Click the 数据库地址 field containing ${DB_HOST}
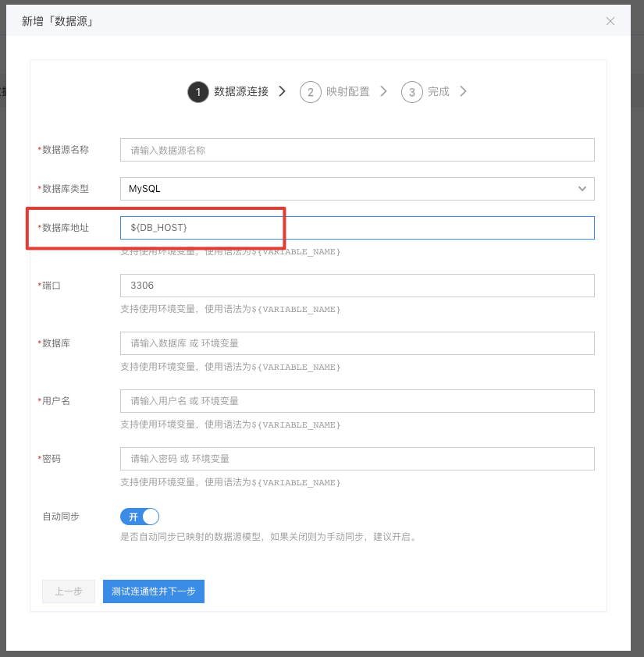 tap(357, 227)
